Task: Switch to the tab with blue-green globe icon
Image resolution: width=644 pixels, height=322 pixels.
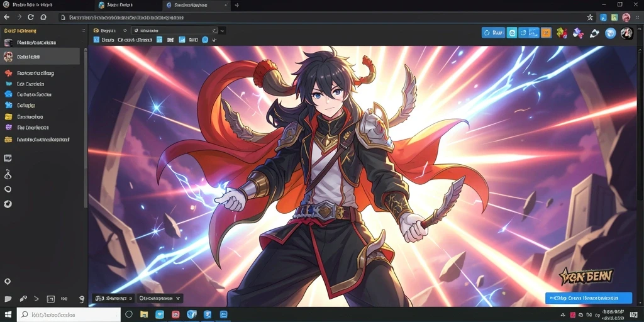Action: [x=128, y=5]
